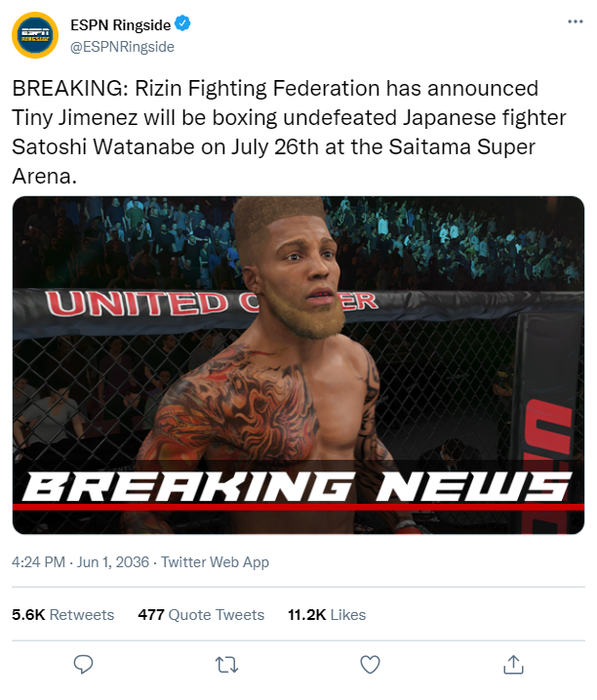Click the BREAKING NEWS banner in the image

coord(298,487)
